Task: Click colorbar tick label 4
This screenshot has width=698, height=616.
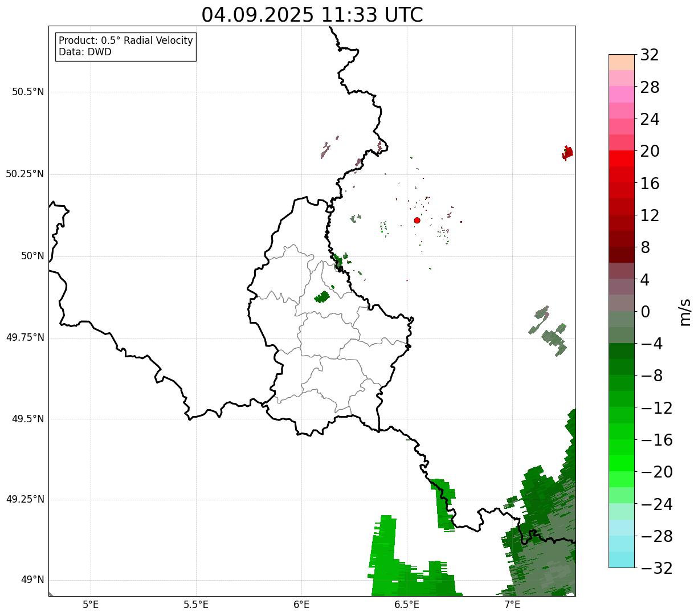Action: (x=645, y=280)
